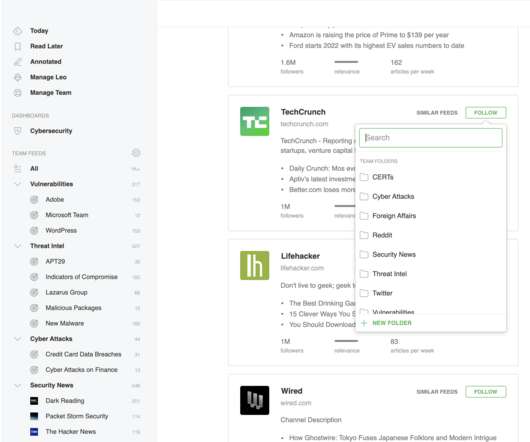The height and width of the screenshot is (442, 530).
Task: Click the wired.com URL text
Action: [296, 403]
